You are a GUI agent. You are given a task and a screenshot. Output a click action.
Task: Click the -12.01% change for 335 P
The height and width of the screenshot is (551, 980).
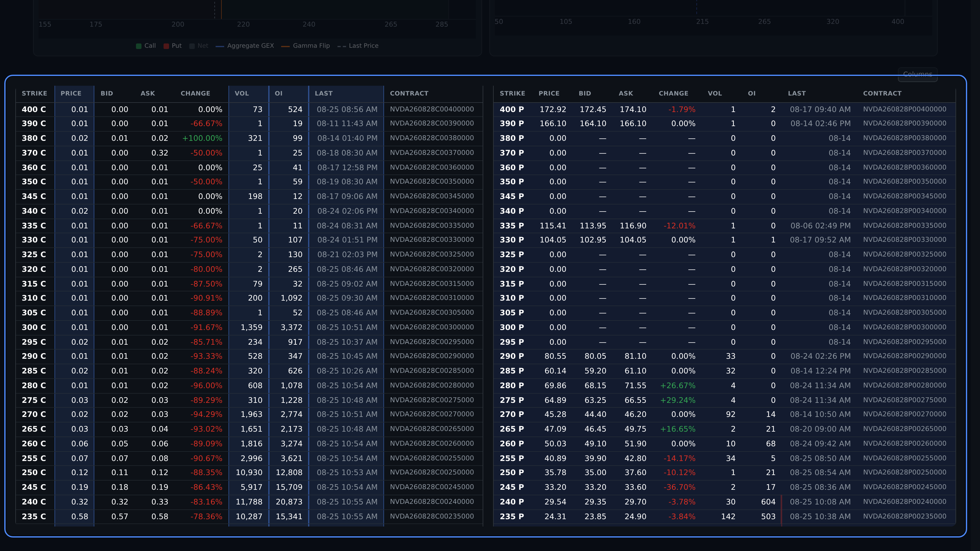[x=680, y=226]
